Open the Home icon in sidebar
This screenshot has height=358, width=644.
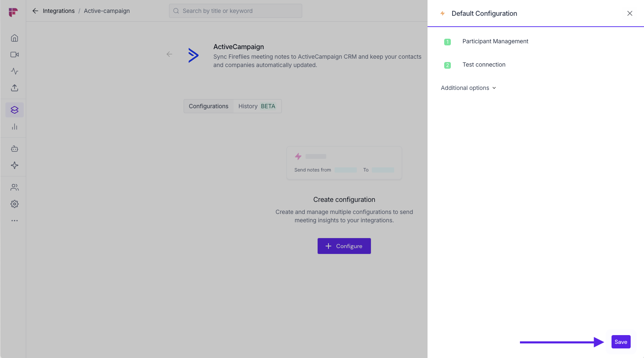[x=15, y=38]
